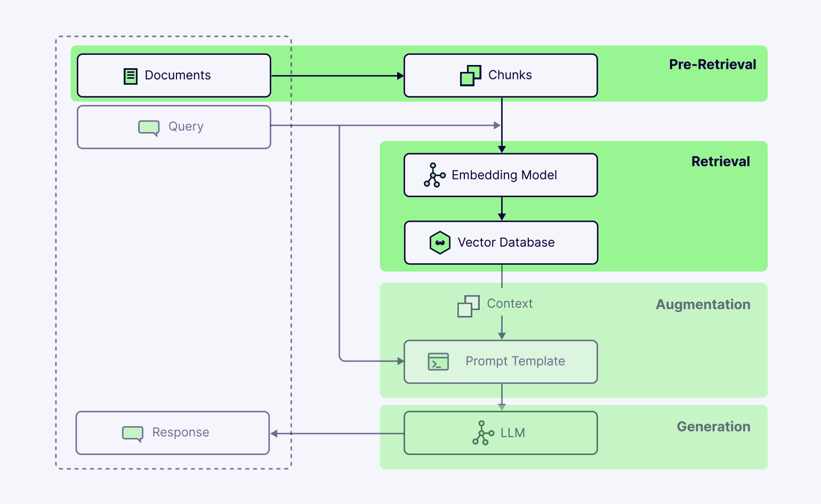The width and height of the screenshot is (821, 504).
Task: Click the Pre-Retrieval stage heading
Action: [712, 64]
